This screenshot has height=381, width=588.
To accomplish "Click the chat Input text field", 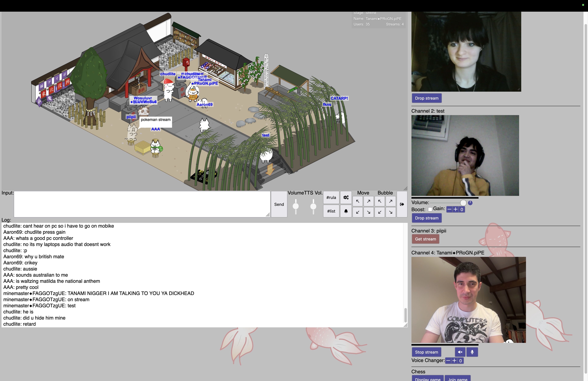I will tap(142, 204).
